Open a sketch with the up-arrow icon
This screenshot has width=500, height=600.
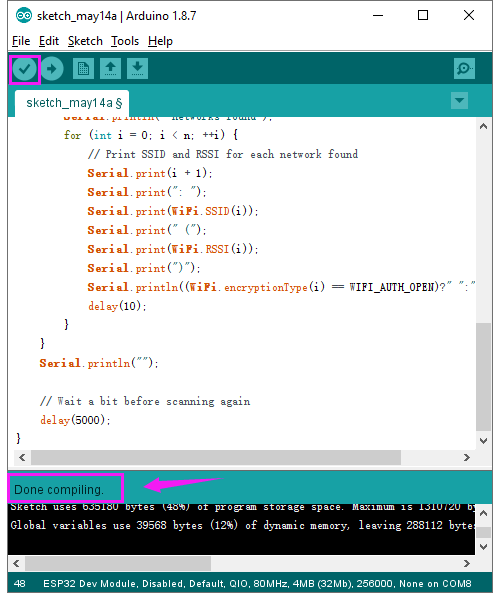(x=111, y=68)
